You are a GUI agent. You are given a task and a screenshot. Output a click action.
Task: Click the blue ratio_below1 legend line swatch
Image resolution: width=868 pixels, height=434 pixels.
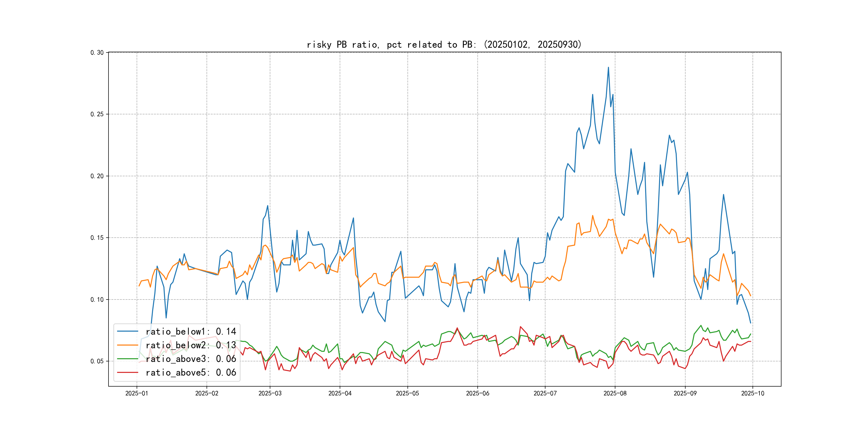point(127,332)
